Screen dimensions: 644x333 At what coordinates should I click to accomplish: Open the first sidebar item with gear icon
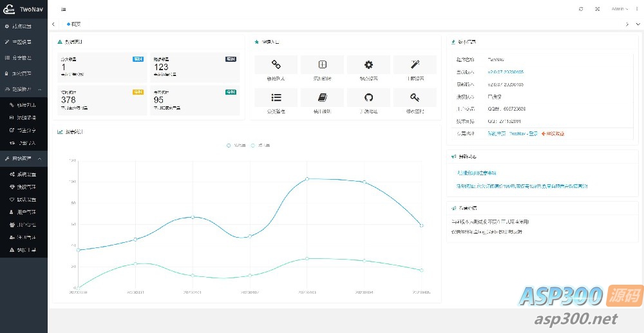coord(23,26)
